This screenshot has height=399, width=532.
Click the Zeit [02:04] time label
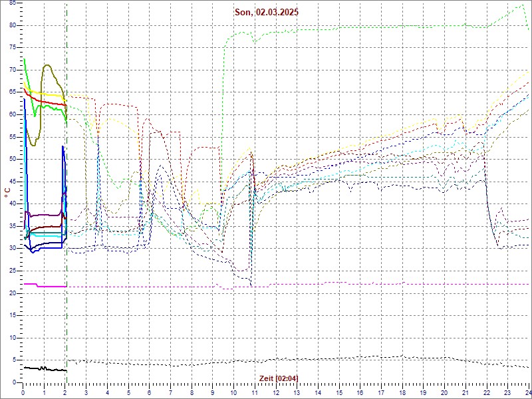[x=279, y=378]
